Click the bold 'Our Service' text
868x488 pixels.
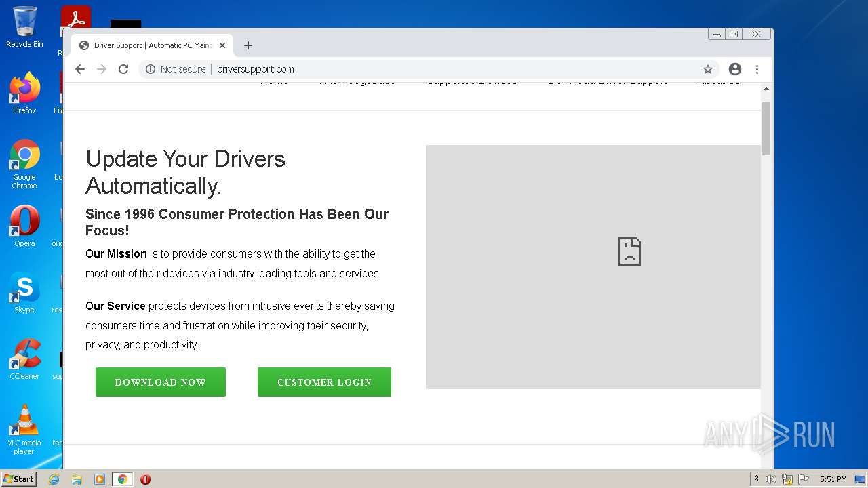pos(115,306)
